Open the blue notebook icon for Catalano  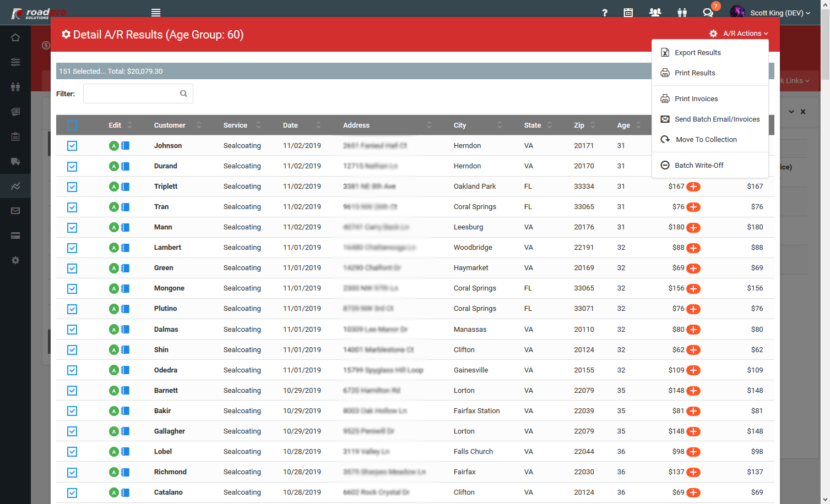pos(126,492)
